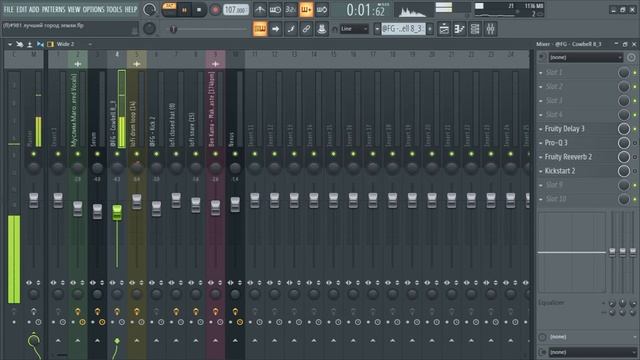Image resolution: width=640 pixels, height=360 pixels.
Task: Open mixer options arrow menu
Action: point(9,44)
